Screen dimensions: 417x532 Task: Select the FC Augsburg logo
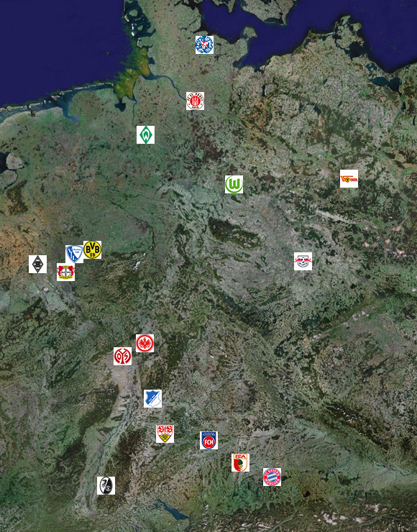pyautogui.click(x=241, y=462)
